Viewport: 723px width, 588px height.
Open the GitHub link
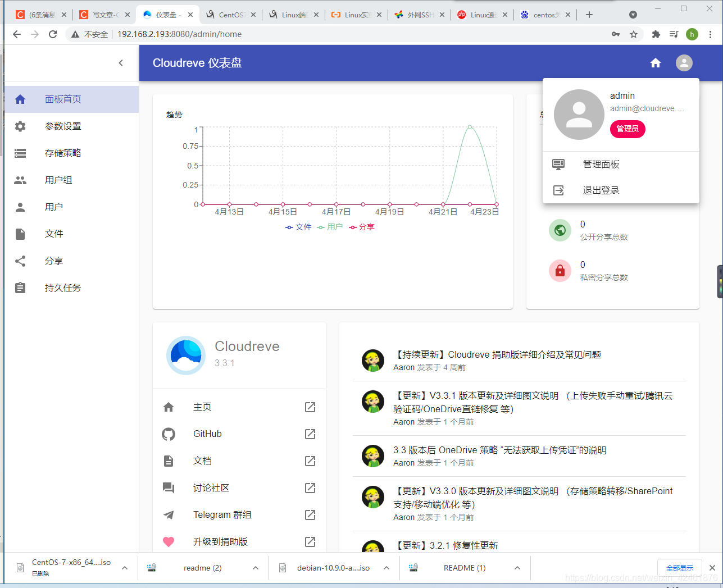pyautogui.click(x=239, y=434)
